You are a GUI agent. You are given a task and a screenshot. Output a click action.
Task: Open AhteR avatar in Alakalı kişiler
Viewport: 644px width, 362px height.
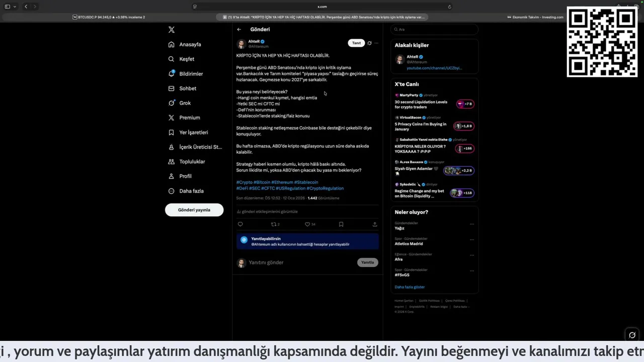click(399, 59)
